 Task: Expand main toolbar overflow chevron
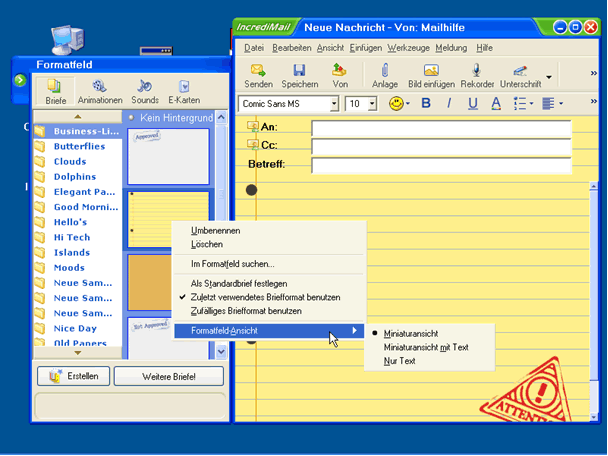pos(593,73)
